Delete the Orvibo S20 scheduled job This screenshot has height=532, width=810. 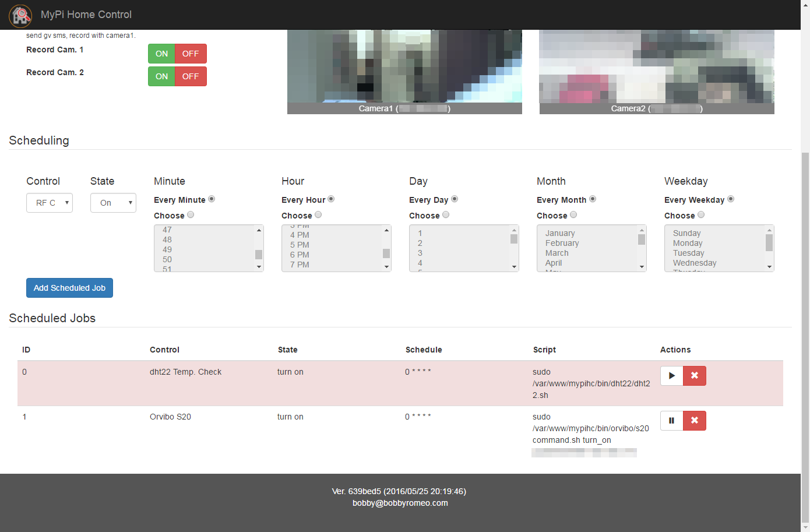point(695,421)
